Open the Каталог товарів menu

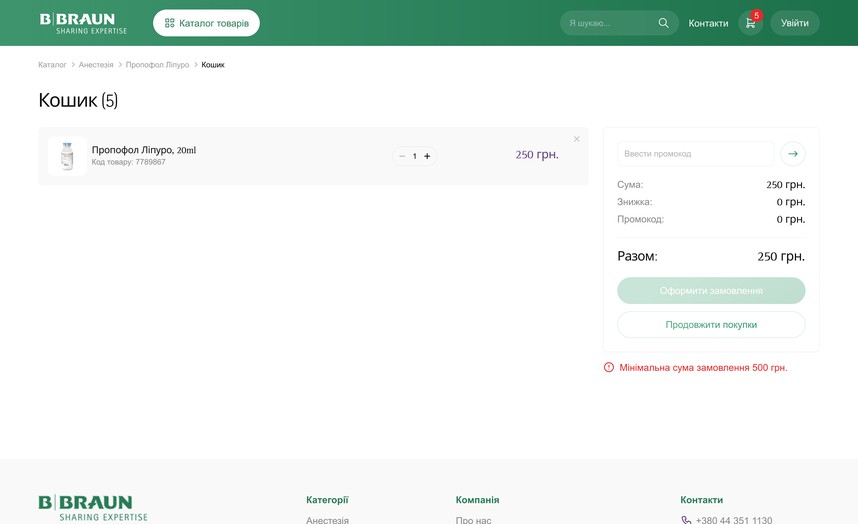[206, 23]
